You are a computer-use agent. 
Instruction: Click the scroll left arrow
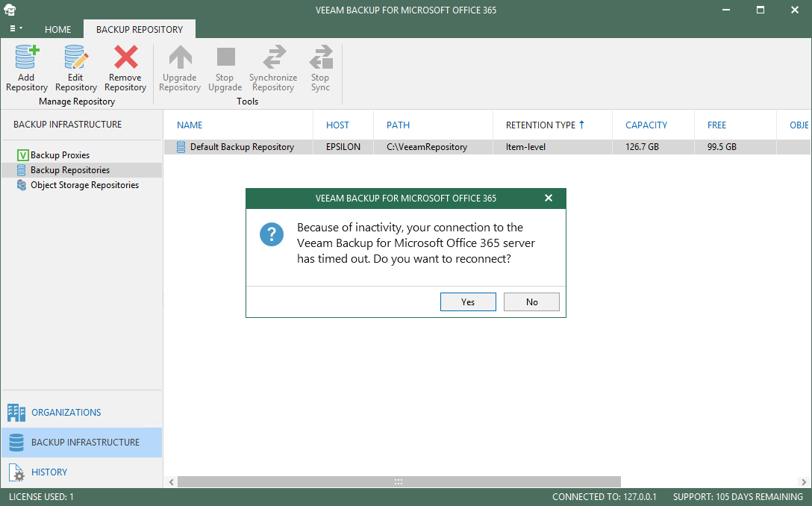click(172, 482)
